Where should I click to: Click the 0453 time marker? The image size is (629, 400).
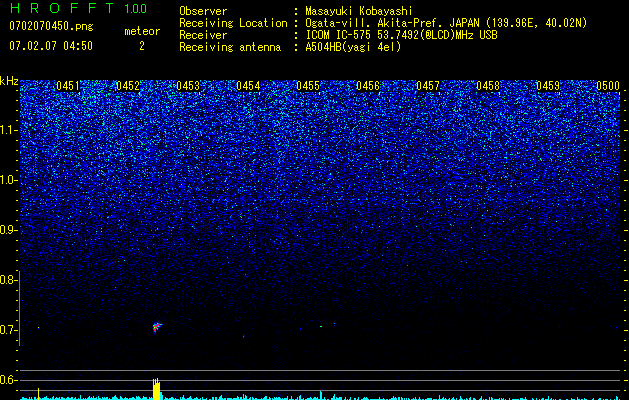(188, 86)
